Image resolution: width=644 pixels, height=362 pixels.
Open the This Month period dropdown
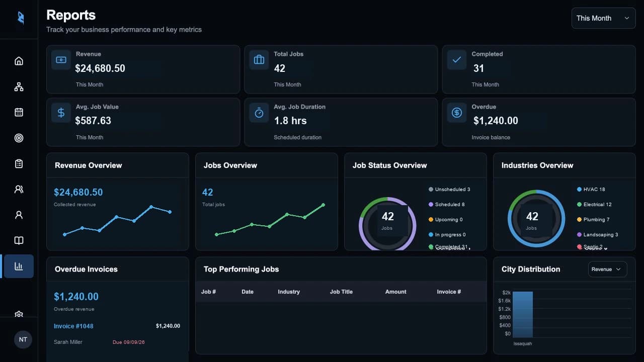click(x=603, y=18)
